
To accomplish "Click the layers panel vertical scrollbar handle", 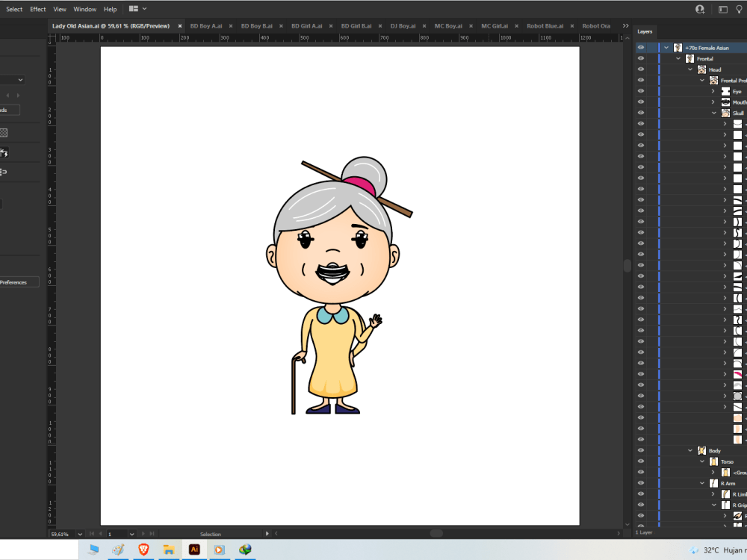I will (627, 266).
